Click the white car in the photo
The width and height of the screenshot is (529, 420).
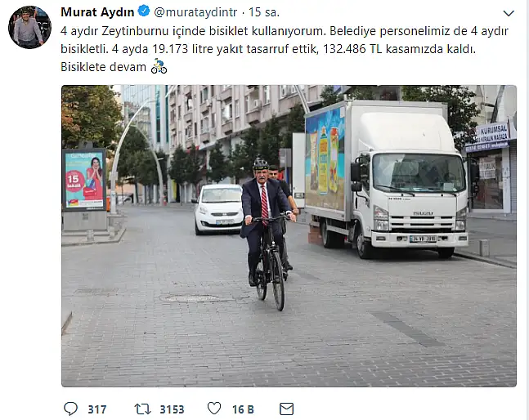218,209
